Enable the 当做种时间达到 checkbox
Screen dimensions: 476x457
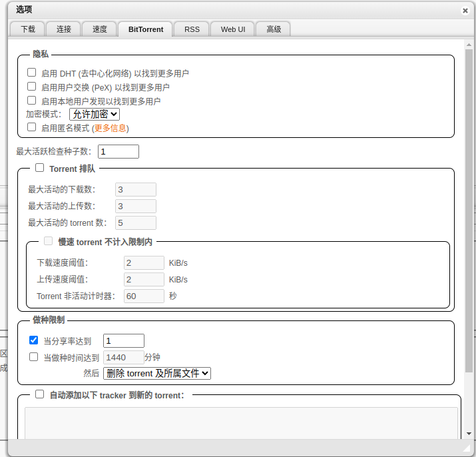[34, 357]
